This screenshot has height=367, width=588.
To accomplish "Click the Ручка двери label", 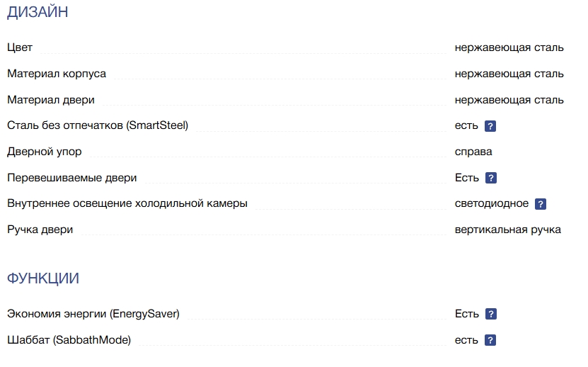I will 40,230.
